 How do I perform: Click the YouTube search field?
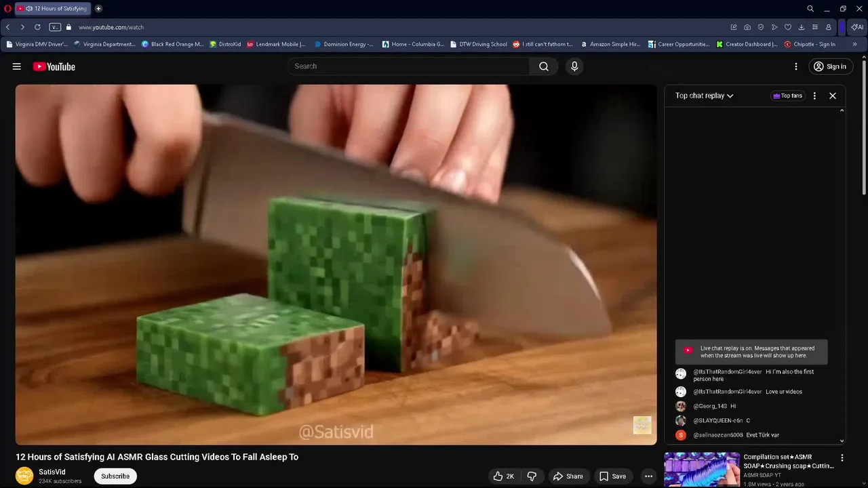(409, 66)
